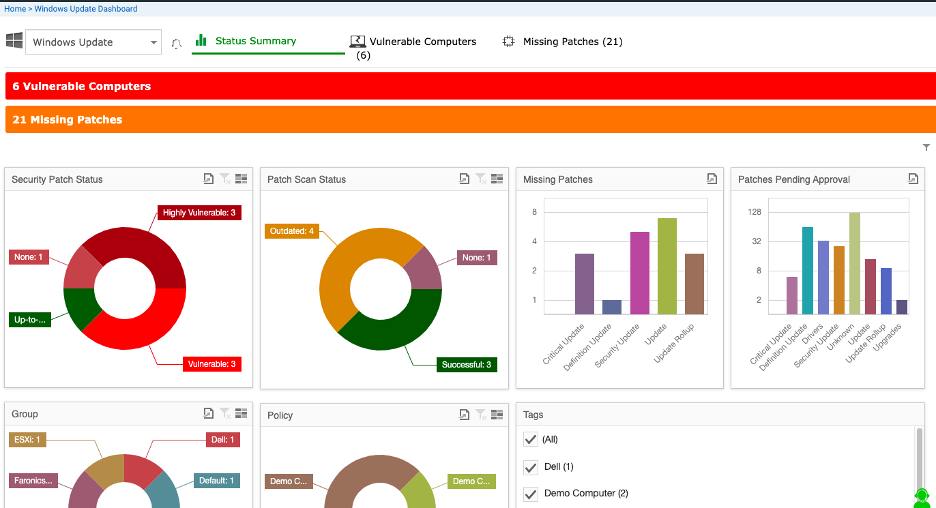The width and height of the screenshot is (936, 508).
Task: Open the green support chat icon
Action: click(x=922, y=498)
